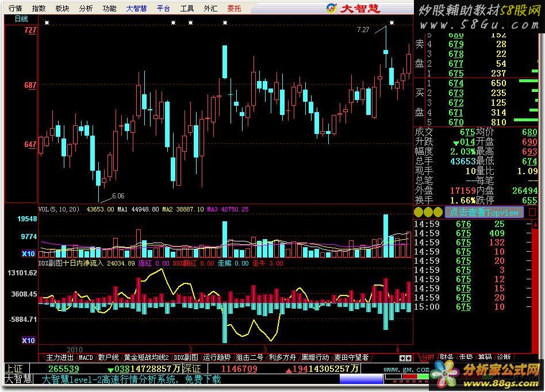The height and width of the screenshot is (392, 545).
Task: Open the 功能 menu
Action: pos(109,8)
